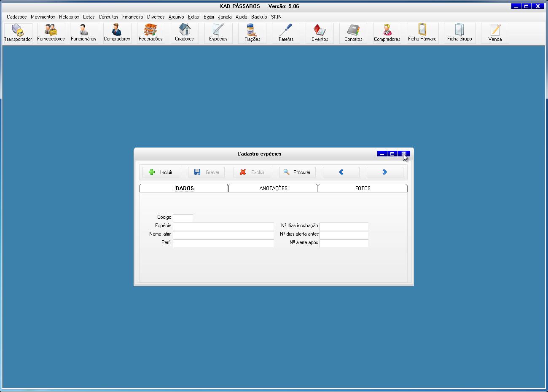Image resolution: width=548 pixels, height=392 pixels.
Task: Open the Ajuda menu
Action: pyautogui.click(x=242, y=17)
